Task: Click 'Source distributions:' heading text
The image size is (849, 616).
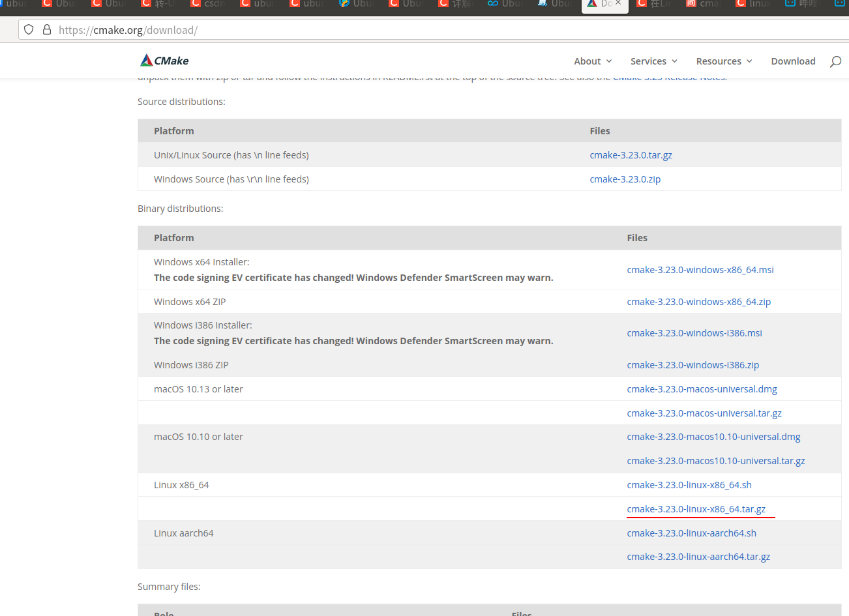Action: point(181,102)
